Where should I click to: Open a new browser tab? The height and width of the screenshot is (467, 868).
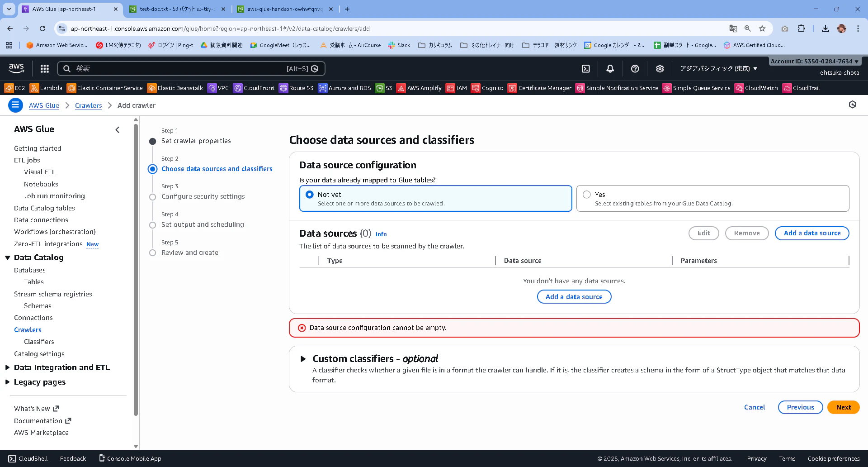[347, 9]
